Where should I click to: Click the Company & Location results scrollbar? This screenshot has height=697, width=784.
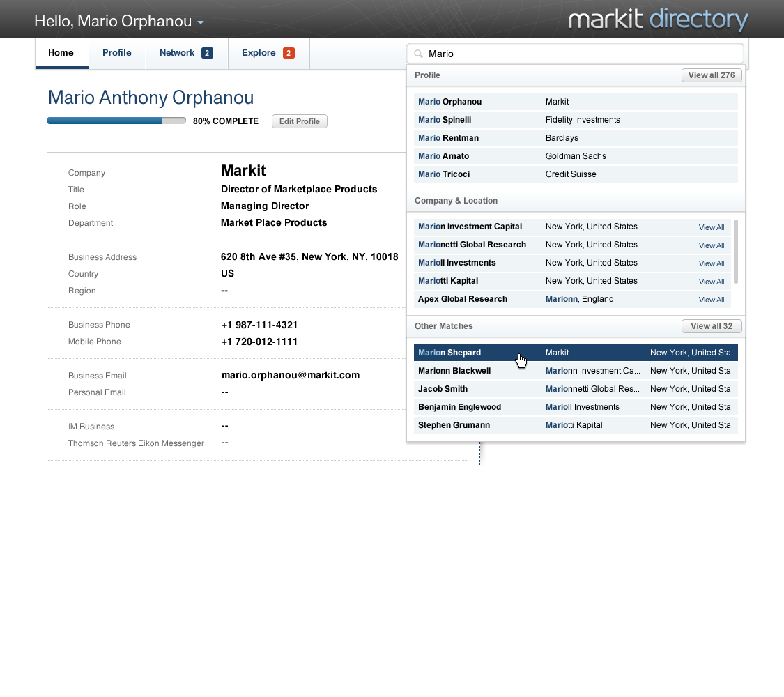735,252
